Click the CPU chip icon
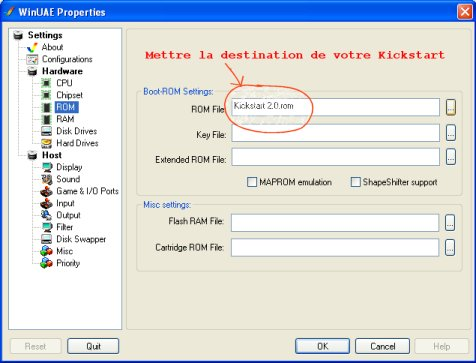 tap(46, 83)
